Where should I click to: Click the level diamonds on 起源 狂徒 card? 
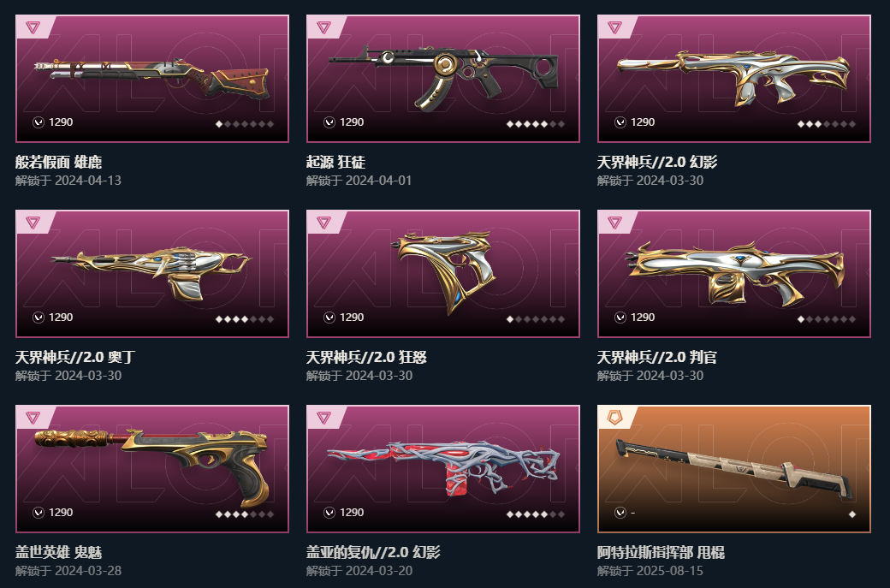[x=535, y=124]
